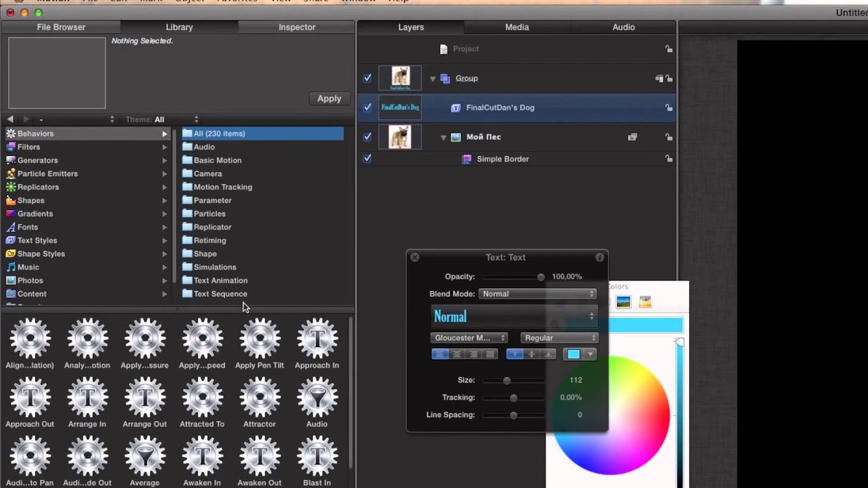Select the Approach In text behavior icon
Image resolution: width=868 pixels, height=488 pixels.
(x=317, y=338)
